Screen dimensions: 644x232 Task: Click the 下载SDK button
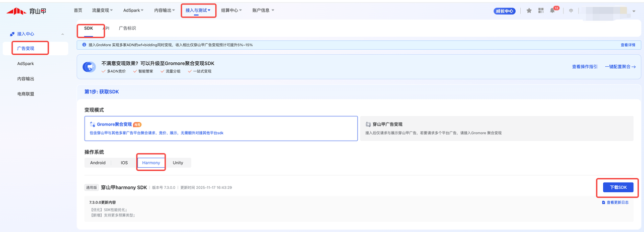(x=618, y=187)
